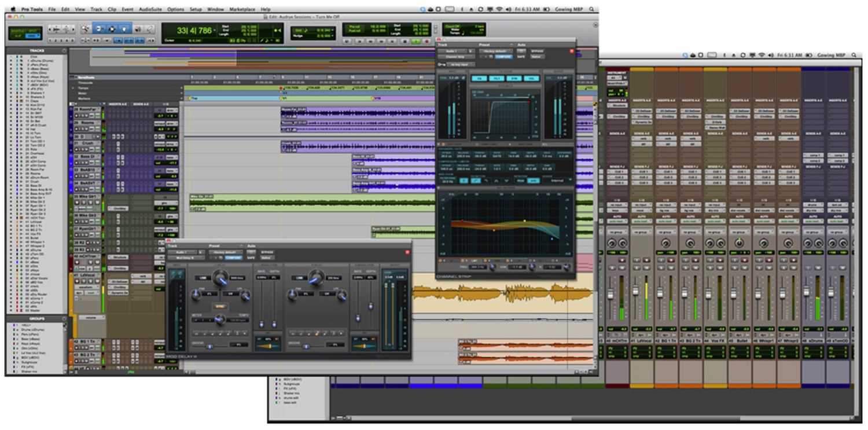Open the Mod Delay III preset selector
This screenshot has height=430, width=868.
click(226, 252)
